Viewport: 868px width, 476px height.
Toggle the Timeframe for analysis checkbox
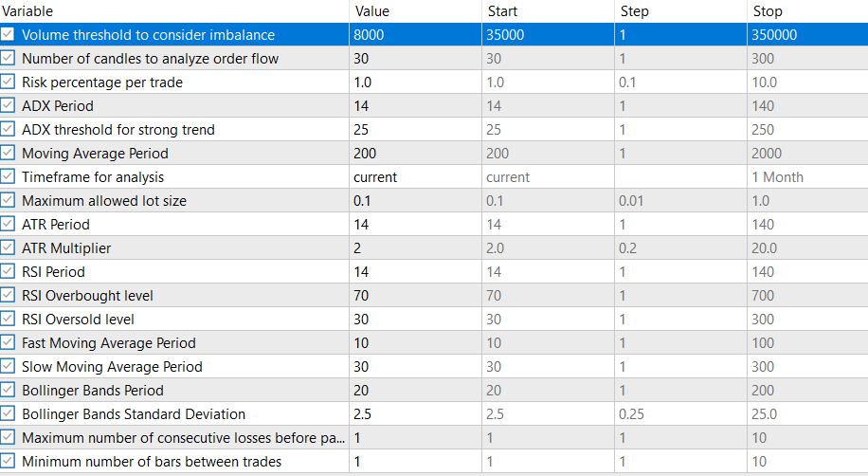tap(8, 176)
